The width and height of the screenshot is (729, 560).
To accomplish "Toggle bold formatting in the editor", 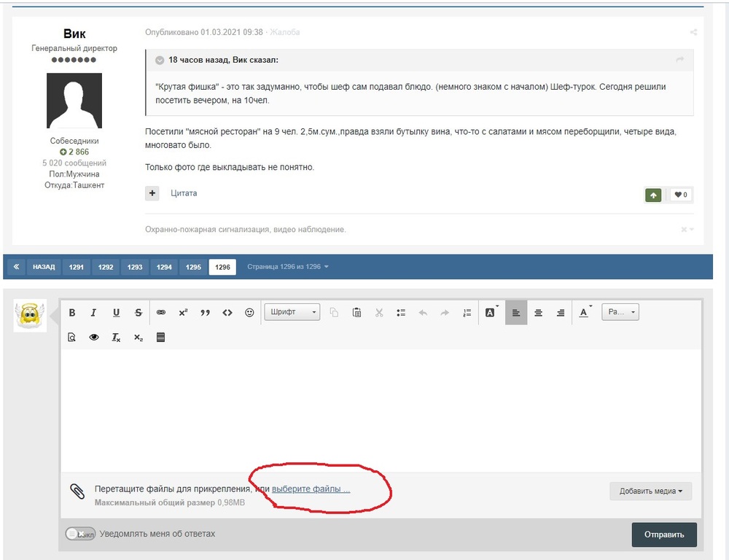I will click(x=72, y=313).
